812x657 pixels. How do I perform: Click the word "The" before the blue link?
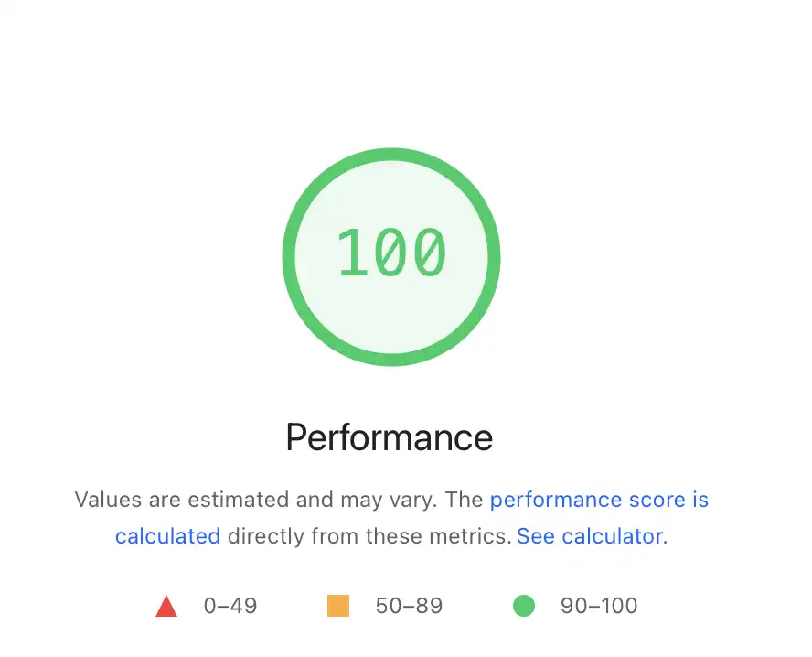466,500
